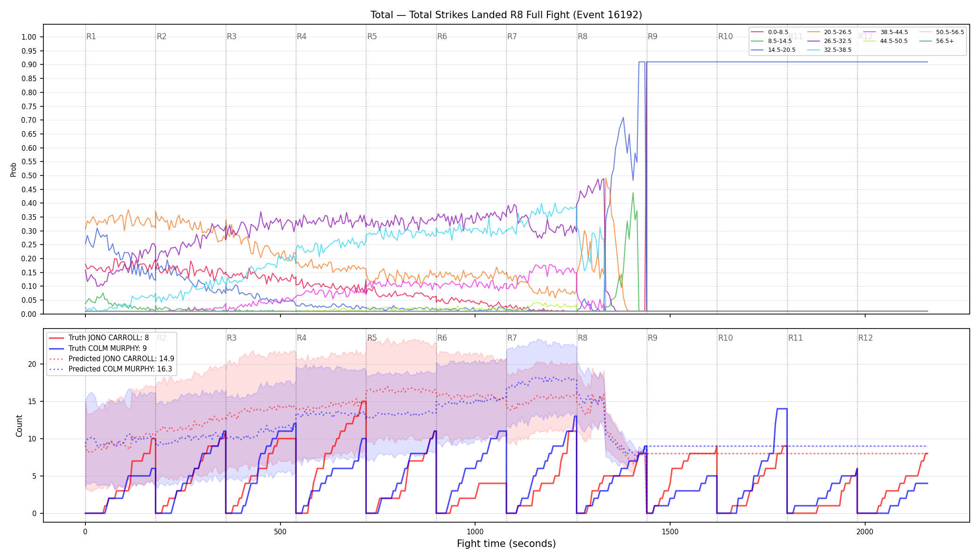980x560 pixels.
Task: Click the R5 round marker in the probability chart
Action: pyautogui.click(x=372, y=36)
